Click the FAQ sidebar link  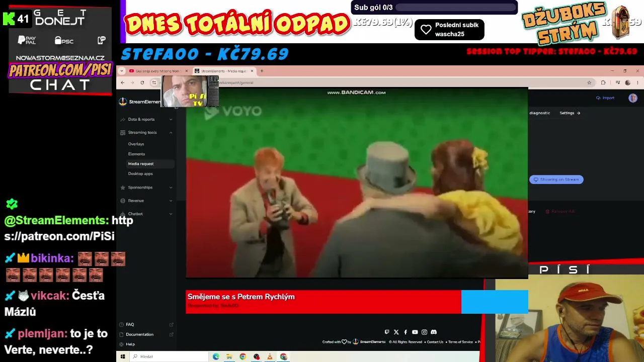tap(130, 324)
